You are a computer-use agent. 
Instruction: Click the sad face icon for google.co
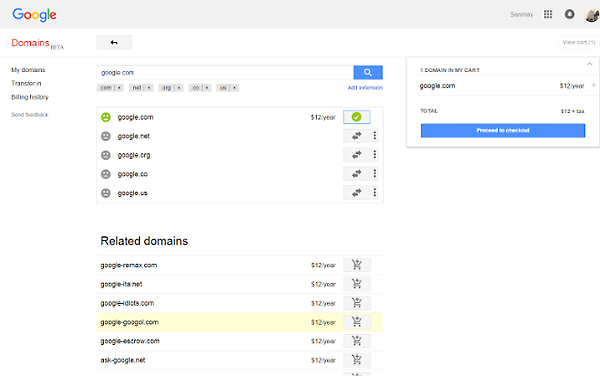pyautogui.click(x=106, y=174)
